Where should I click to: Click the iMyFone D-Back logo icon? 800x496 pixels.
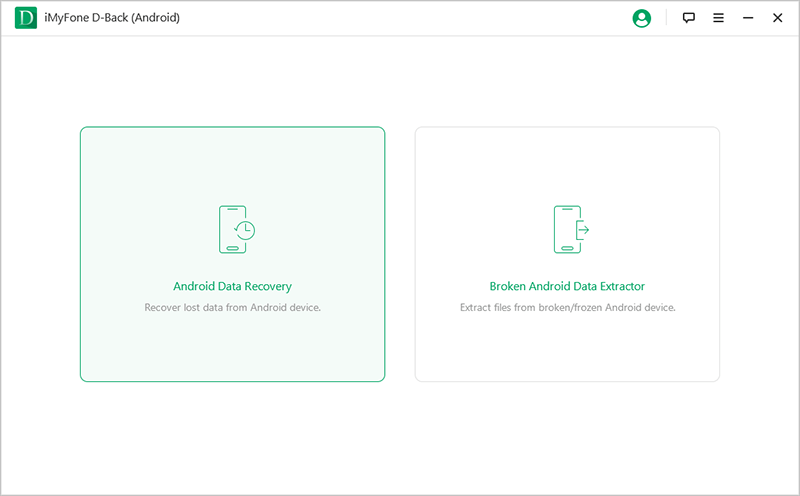(26, 18)
